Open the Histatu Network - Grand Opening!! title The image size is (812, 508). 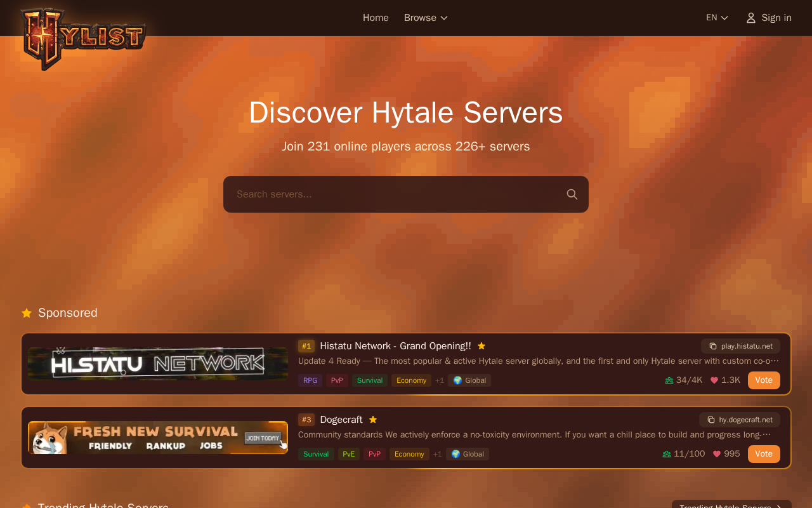pos(395,346)
